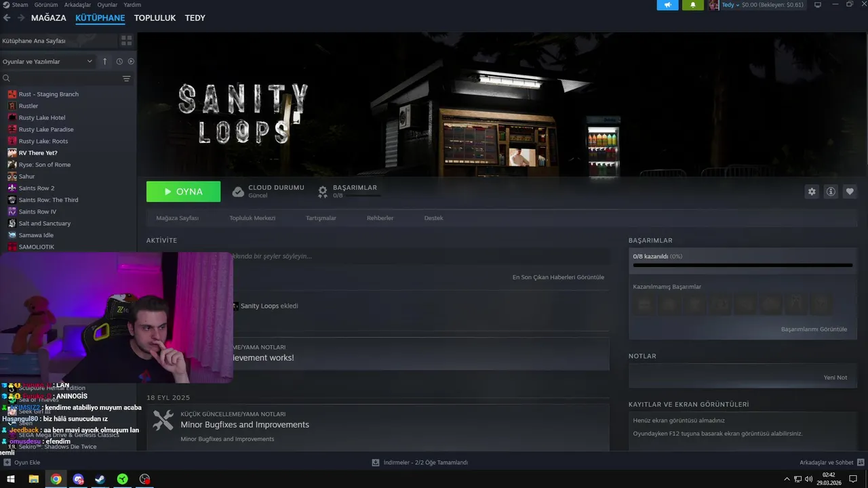
Task: Open the Görünüm menu
Action: 46,5
